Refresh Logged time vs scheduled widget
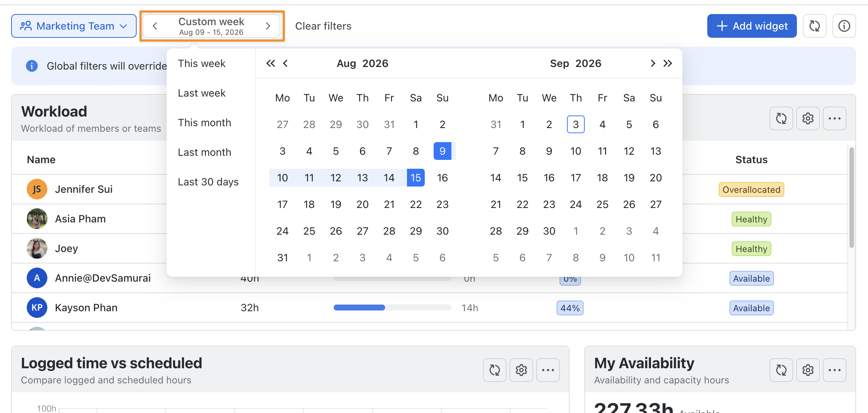Screen dimensions: 868x413 click(x=494, y=370)
